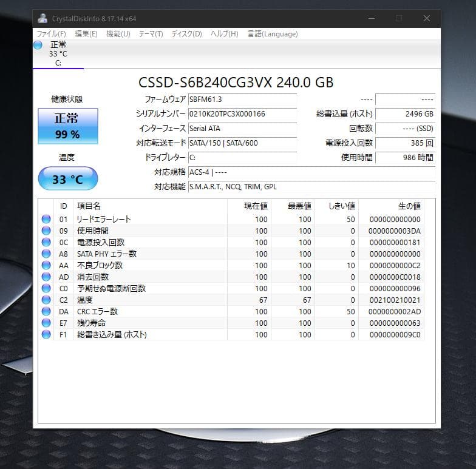
Task: Click the drive letter field C:
Action: tap(242, 158)
